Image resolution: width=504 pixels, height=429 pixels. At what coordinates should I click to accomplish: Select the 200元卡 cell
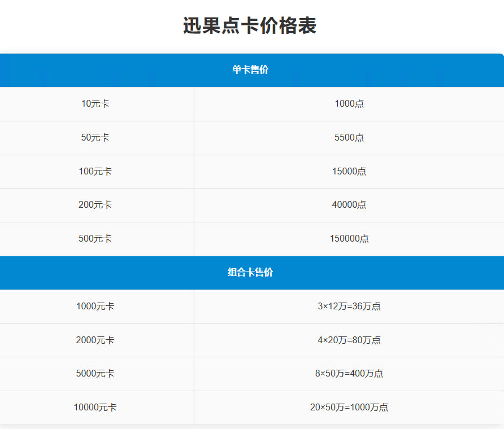pos(97,205)
